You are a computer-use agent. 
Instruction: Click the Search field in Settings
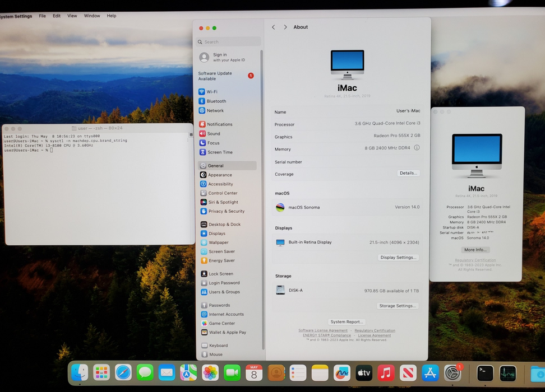228,41
